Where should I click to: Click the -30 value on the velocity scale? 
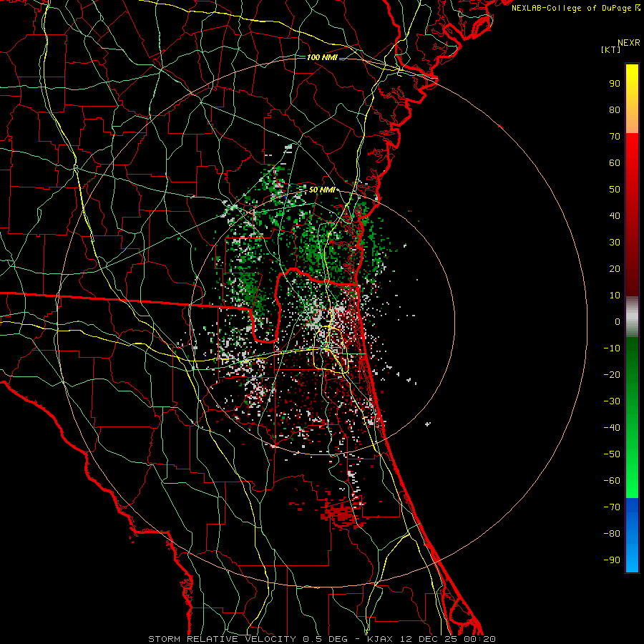[612, 401]
